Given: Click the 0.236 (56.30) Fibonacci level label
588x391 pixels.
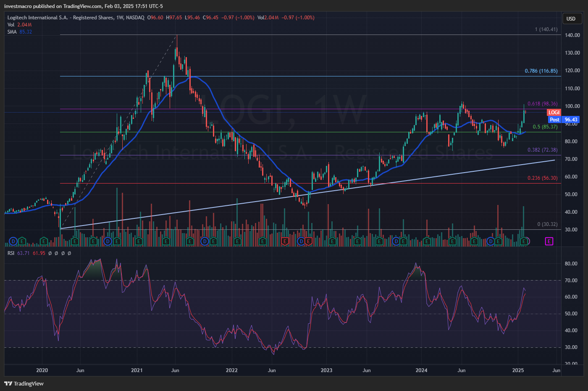Looking at the screenshot, I should click(x=542, y=178).
